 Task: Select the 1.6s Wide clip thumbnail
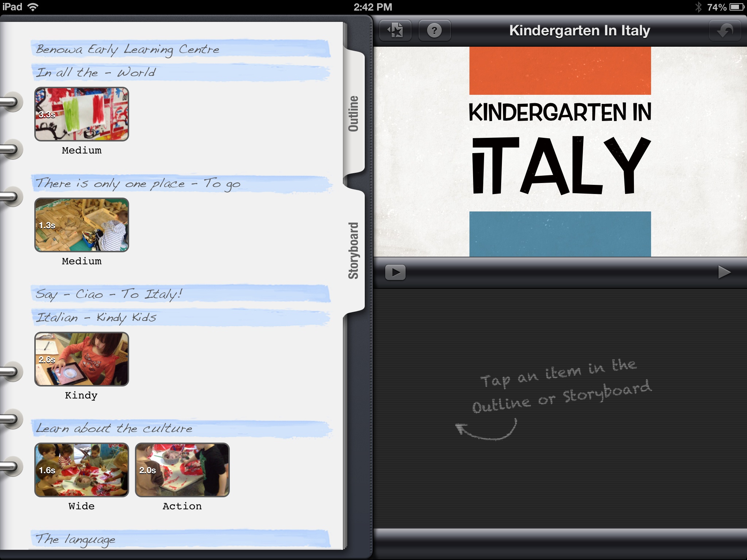[82, 470]
